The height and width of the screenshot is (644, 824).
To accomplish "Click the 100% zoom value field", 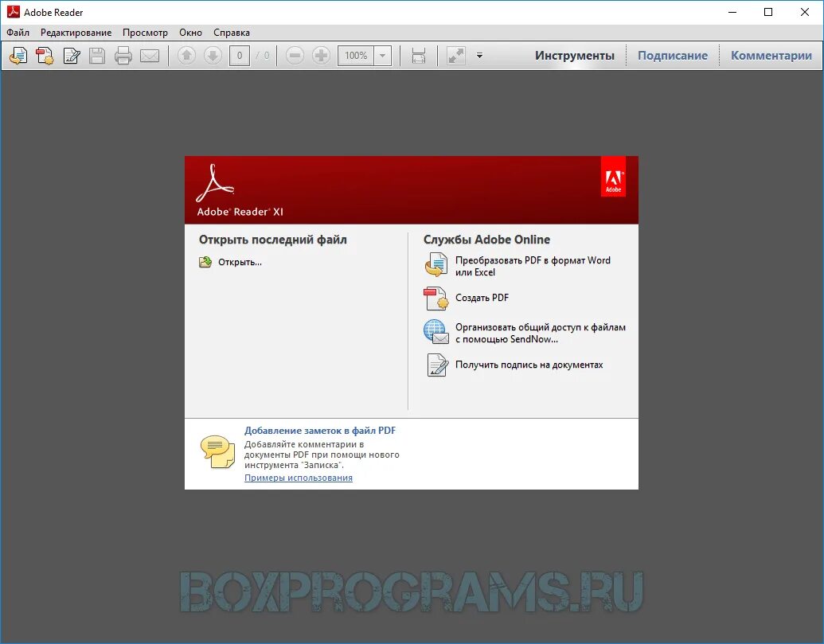I will (x=356, y=56).
